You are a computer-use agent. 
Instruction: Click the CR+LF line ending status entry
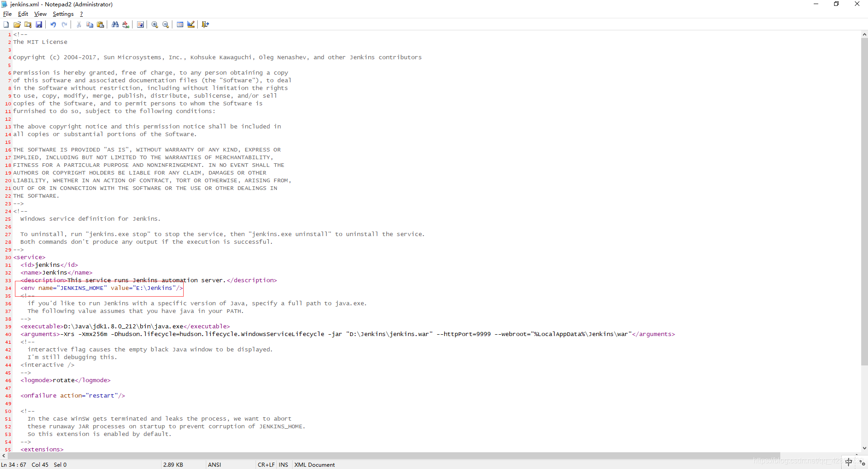tap(266, 465)
